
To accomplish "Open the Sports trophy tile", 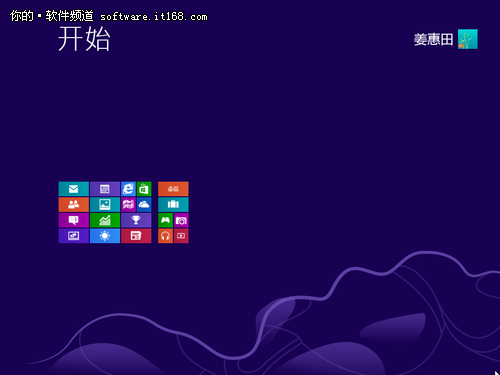I will tap(136, 220).
